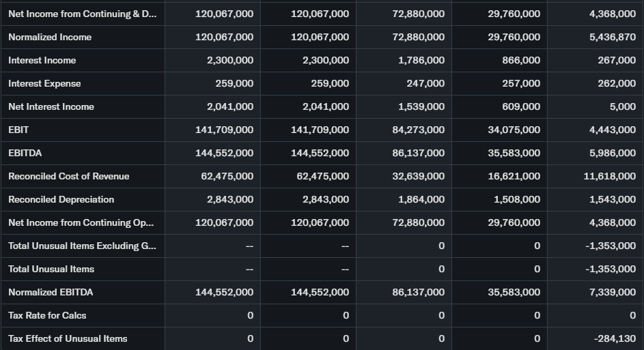Select the Tax Effect of Unusual Items label
Viewport: 644px width, 350px height.
click(x=68, y=338)
